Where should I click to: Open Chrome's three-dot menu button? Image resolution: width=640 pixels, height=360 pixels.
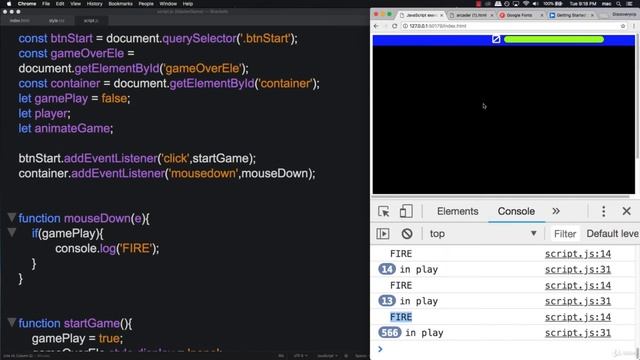point(634,26)
